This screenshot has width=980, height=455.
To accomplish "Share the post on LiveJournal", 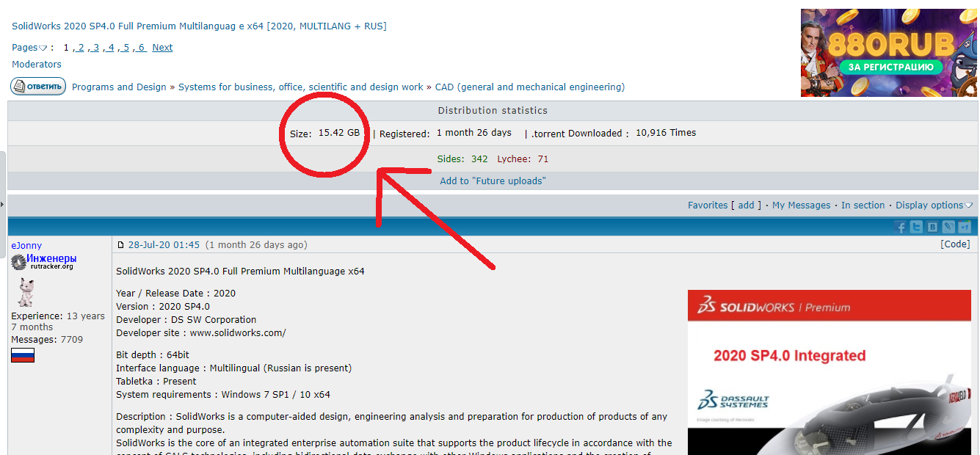I will click(948, 227).
